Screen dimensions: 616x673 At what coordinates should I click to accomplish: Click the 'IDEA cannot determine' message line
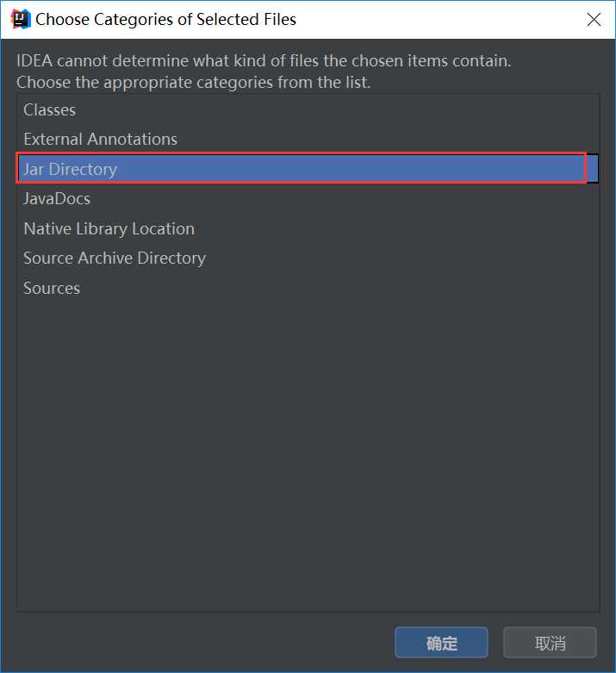(264, 61)
